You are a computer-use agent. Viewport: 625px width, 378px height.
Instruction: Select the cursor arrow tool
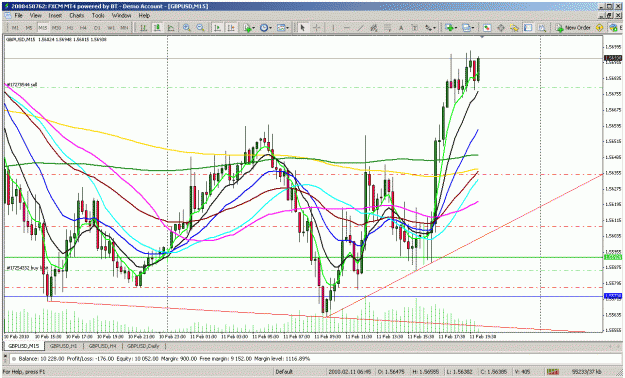click(x=303, y=28)
